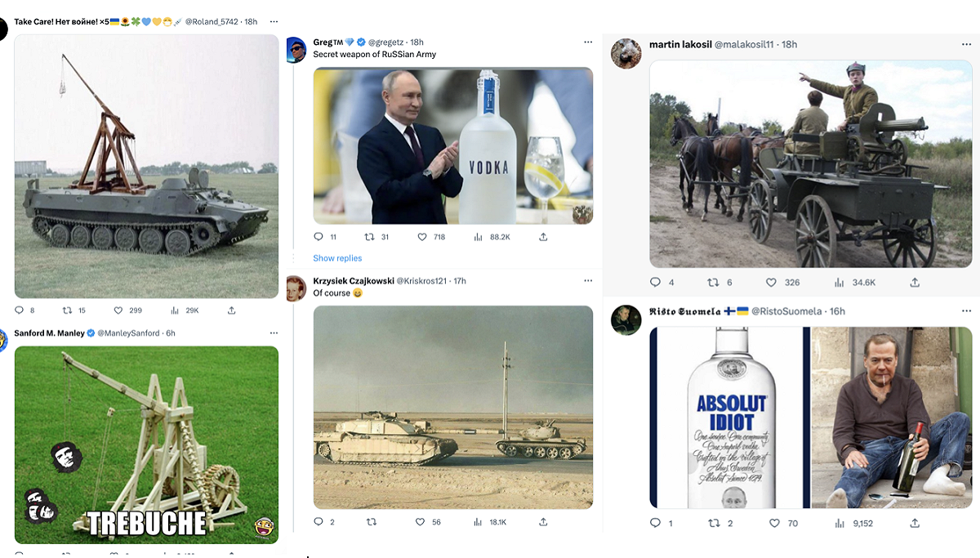980x558 pixels.
Task: Open Sanford M. Manley's profile name
Action: pyautogui.click(x=49, y=333)
